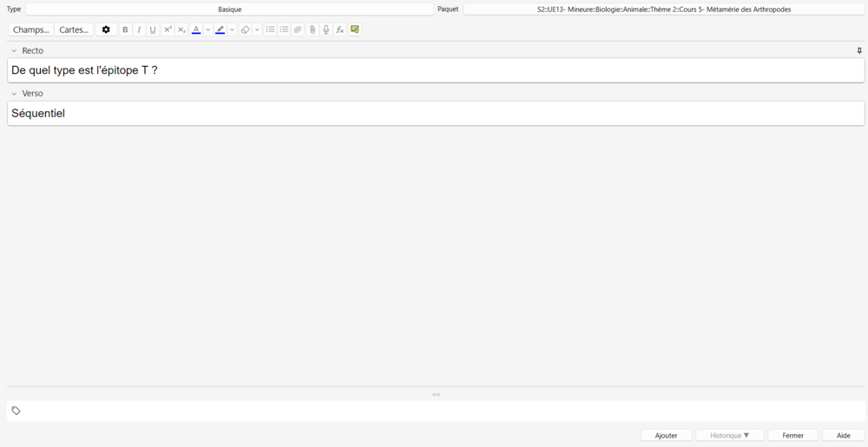Click the Ajouter button

tap(666, 435)
